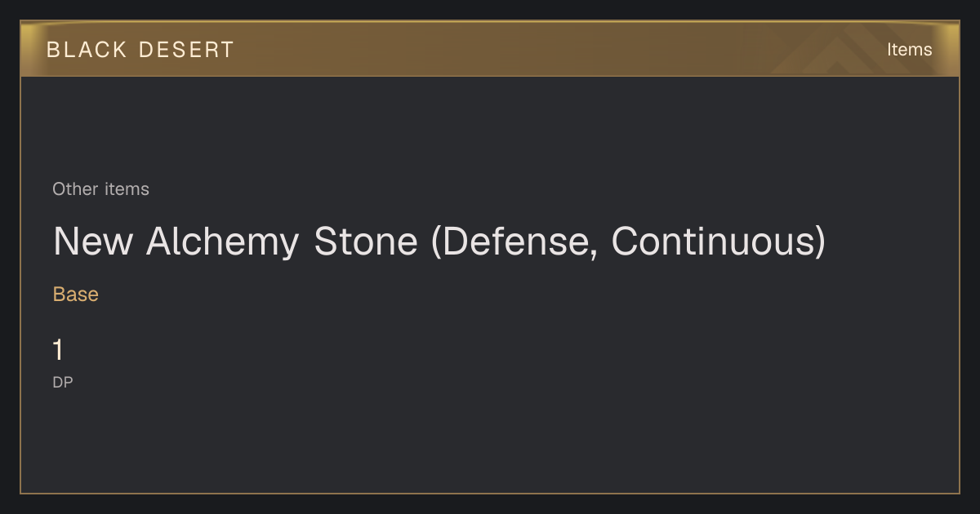Viewport: 980px width, 514px height.
Task: Click the BLACK DESERT logo text
Action: point(140,50)
